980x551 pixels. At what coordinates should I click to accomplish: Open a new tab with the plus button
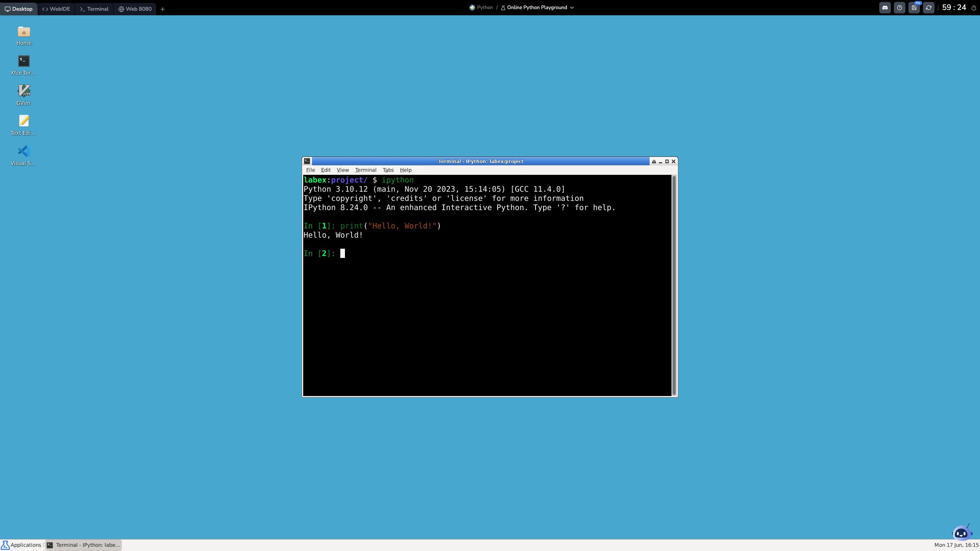click(x=163, y=9)
